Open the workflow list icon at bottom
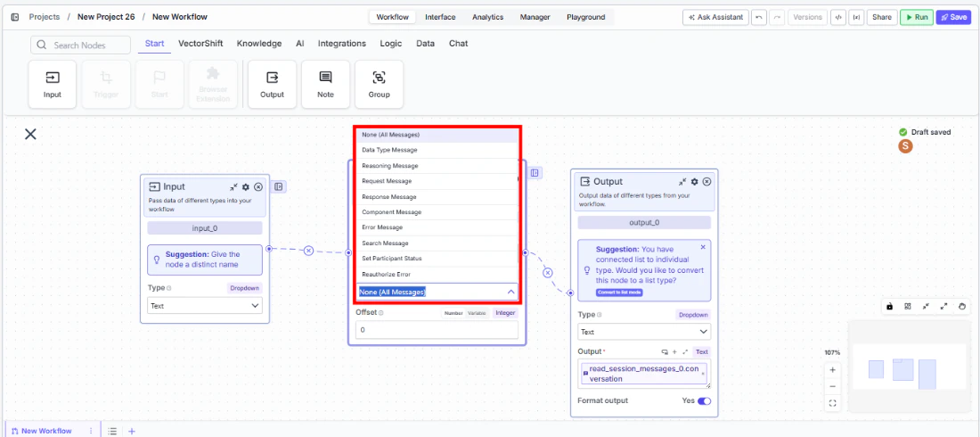The width and height of the screenshot is (980, 437). pos(112,431)
